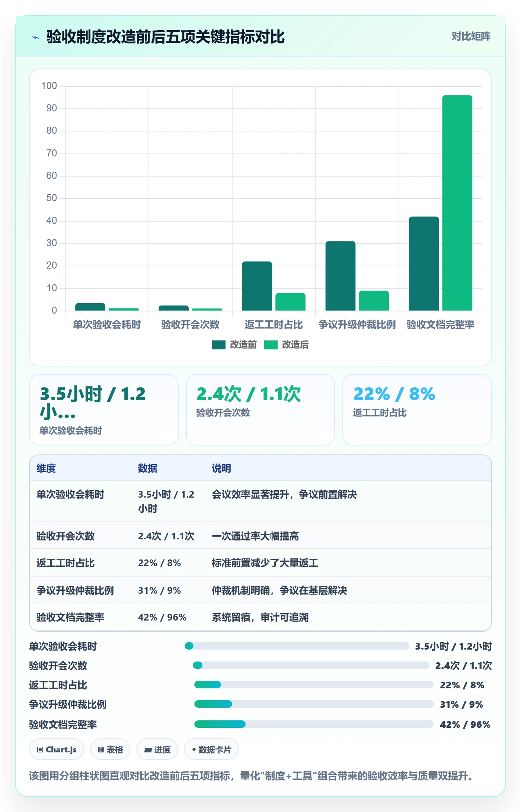Image resolution: width=521 pixels, height=812 pixels.
Task: Click the 改造前 bar for 单次验收会耗时
Action: (90, 307)
